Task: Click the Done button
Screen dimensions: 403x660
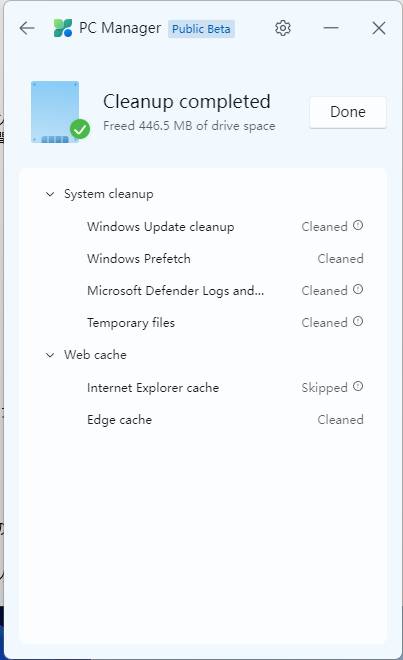Action: [x=348, y=112]
